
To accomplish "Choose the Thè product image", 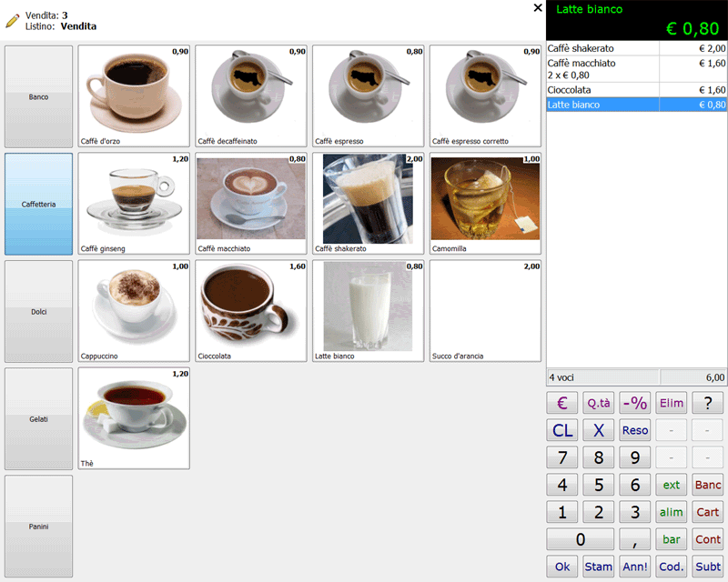I will coord(134,417).
